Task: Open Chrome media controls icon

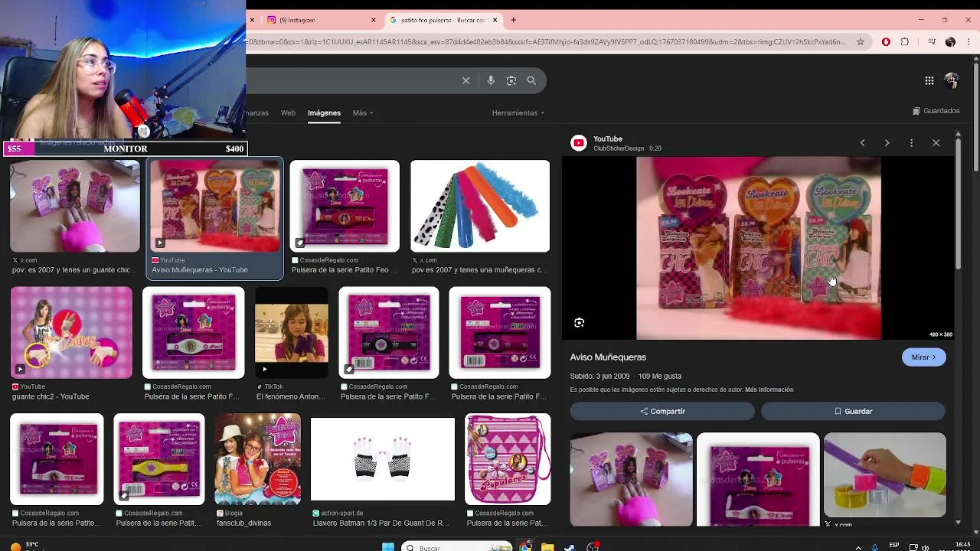Action: 932,42
